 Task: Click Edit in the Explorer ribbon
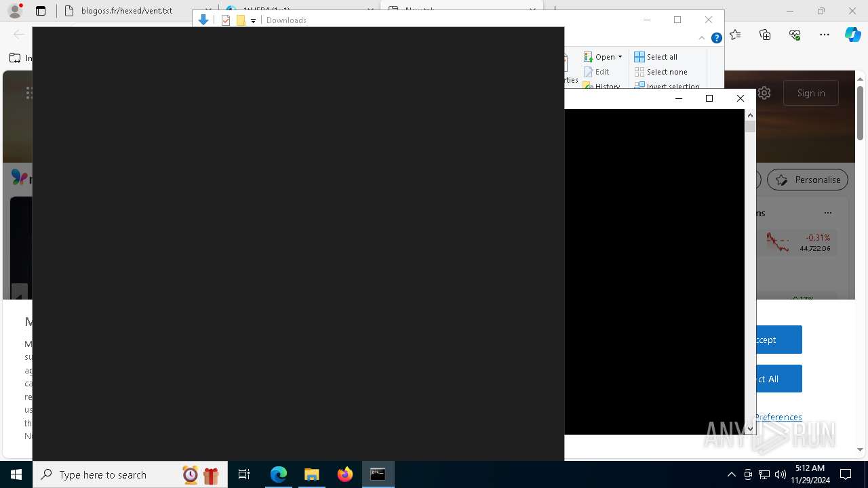tap(596, 72)
